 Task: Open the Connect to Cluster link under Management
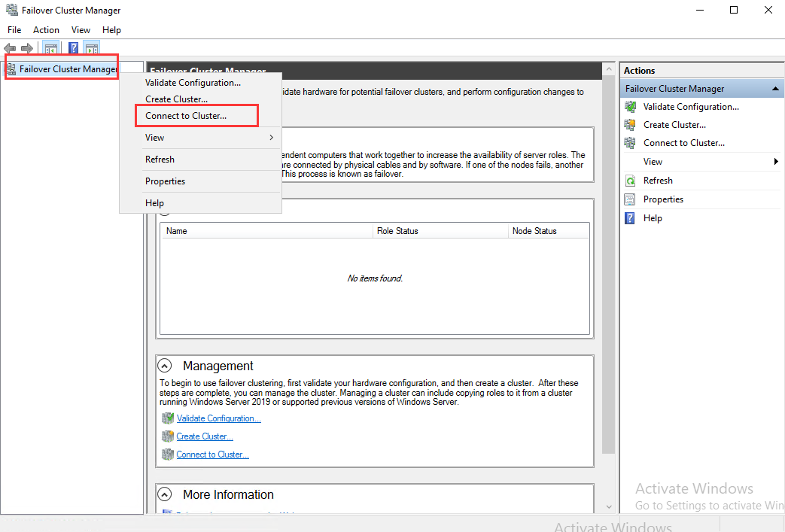(213, 454)
